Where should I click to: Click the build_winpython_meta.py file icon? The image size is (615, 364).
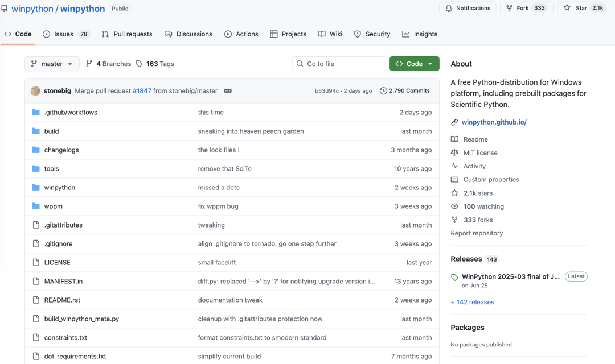(x=36, y=319)
